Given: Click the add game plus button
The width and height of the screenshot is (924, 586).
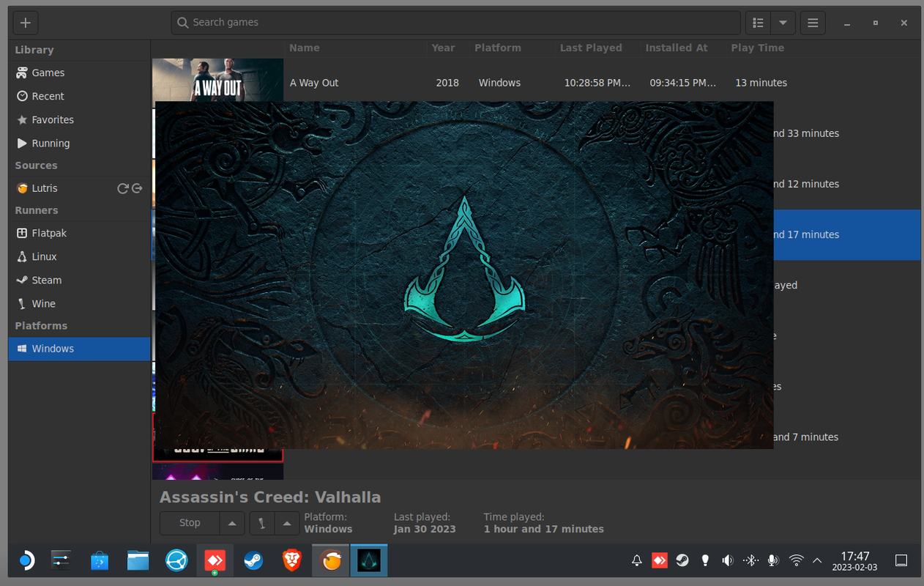Looking at the screenshot, I should 26,23.
